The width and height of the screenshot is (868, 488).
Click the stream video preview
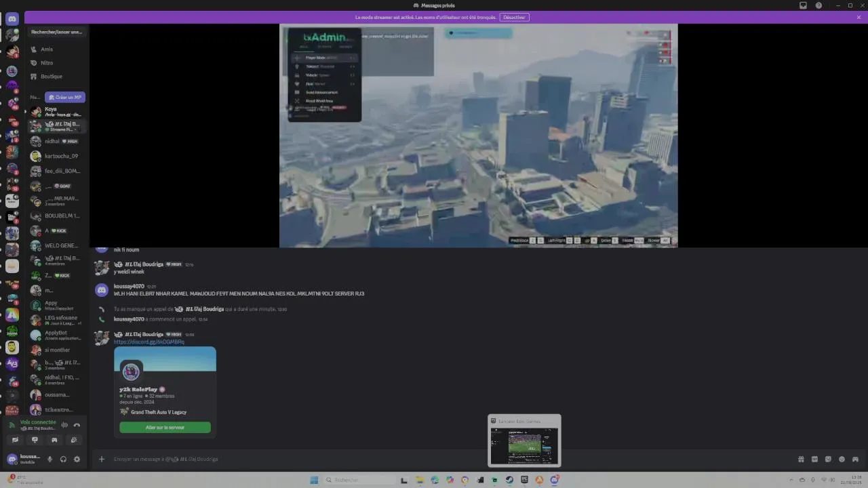click(x=478, y=136)
